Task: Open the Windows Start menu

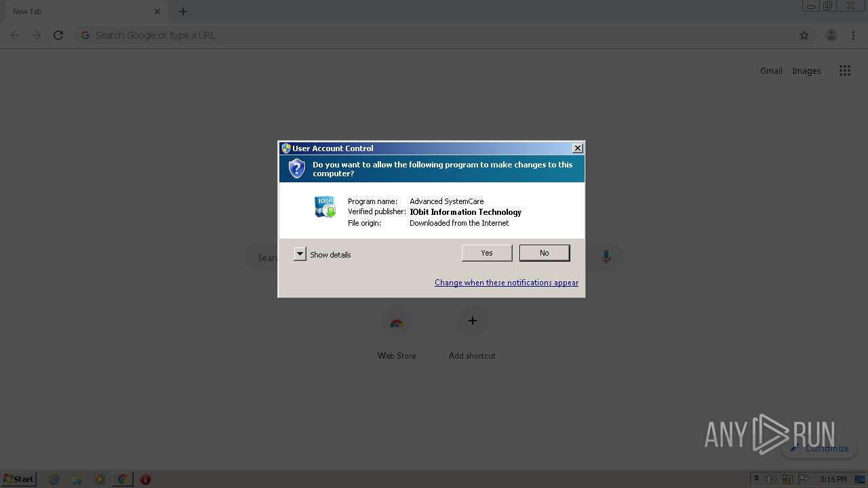Action: (19, 479)
